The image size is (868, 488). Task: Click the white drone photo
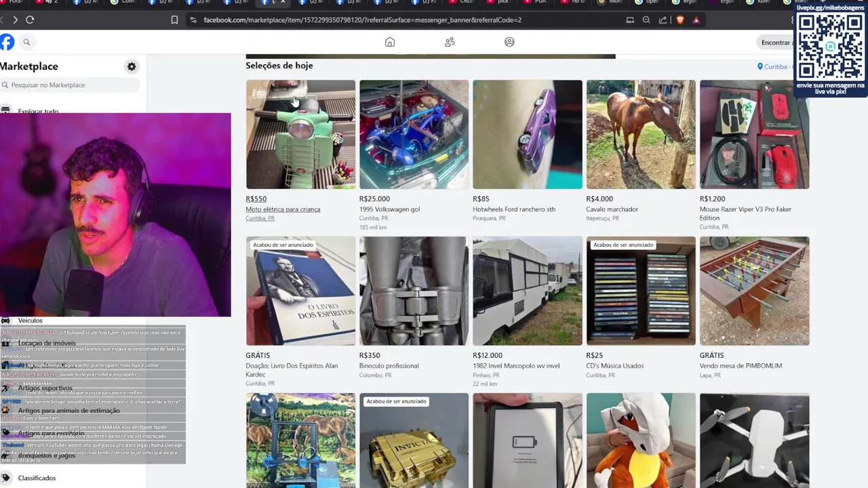[754, 441]
